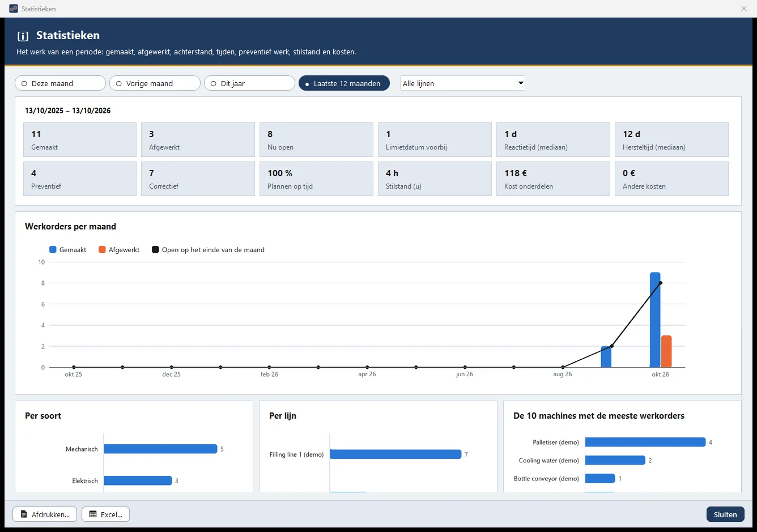
Task: Click the Reactietijd (mediaan) tile
Action: coord(553,139)
